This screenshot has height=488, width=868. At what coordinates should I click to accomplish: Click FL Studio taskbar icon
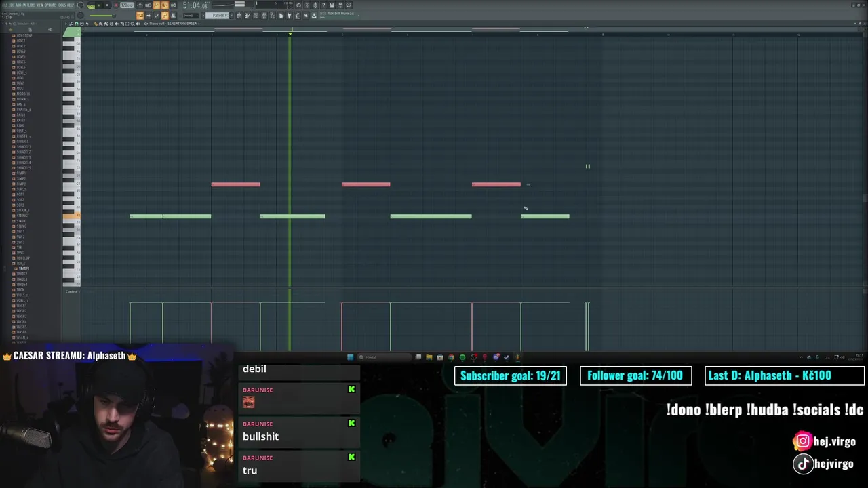click(518, 357)
